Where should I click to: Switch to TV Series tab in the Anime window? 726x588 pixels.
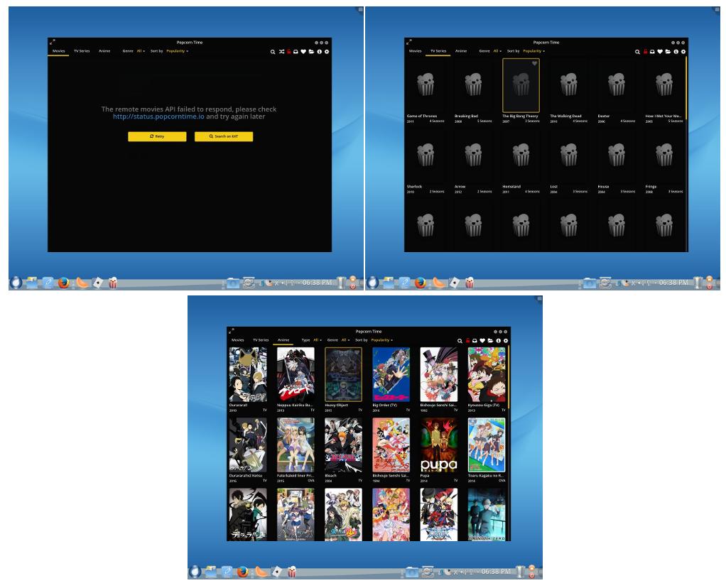pos(261,340)
